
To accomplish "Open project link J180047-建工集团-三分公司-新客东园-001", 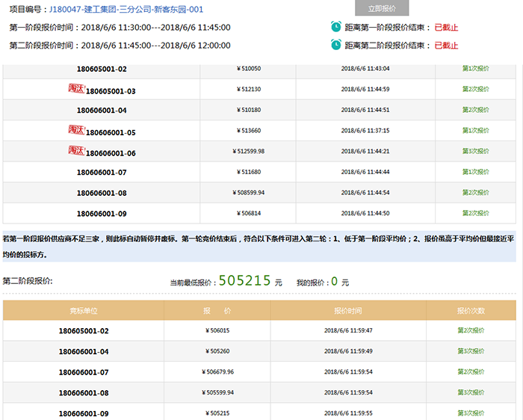I will tap(126, 9).
